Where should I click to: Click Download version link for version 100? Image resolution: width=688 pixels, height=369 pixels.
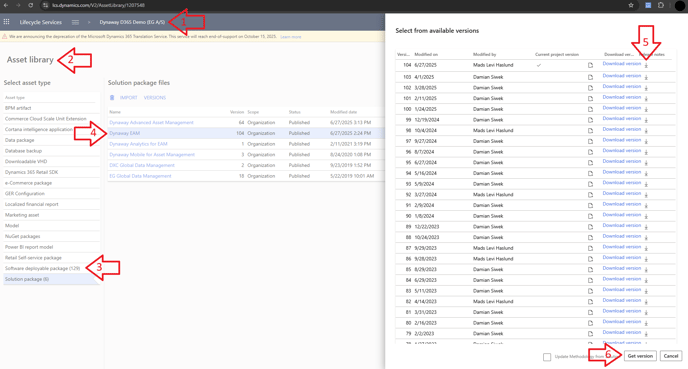click(x=621, y=108)
